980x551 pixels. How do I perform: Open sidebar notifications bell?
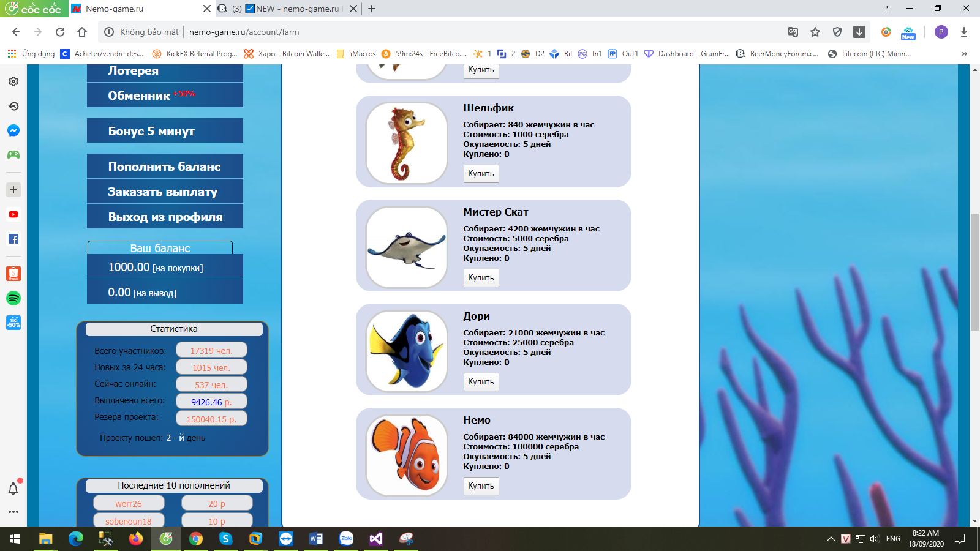click(x=13, y=488)
